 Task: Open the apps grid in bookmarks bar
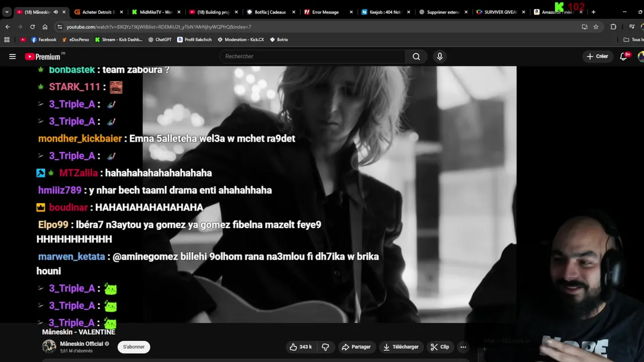click(x=7, y=39)
